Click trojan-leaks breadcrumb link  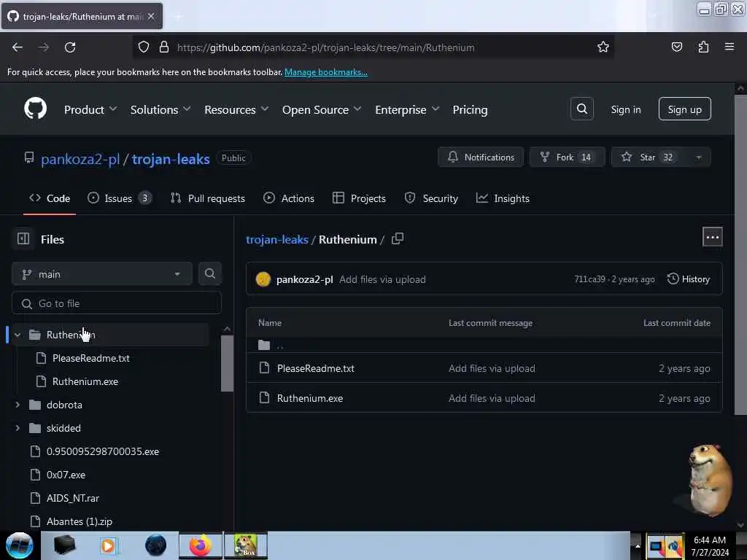click(276, 239)
